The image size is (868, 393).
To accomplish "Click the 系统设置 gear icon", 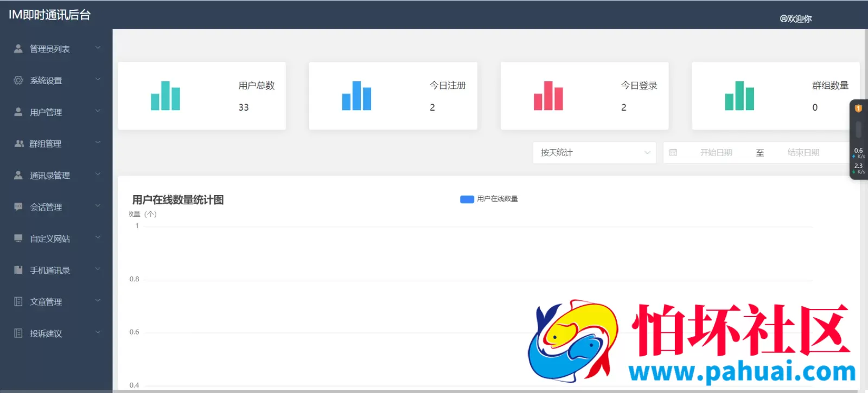I will pyautogui.click(x=18, y=80).
